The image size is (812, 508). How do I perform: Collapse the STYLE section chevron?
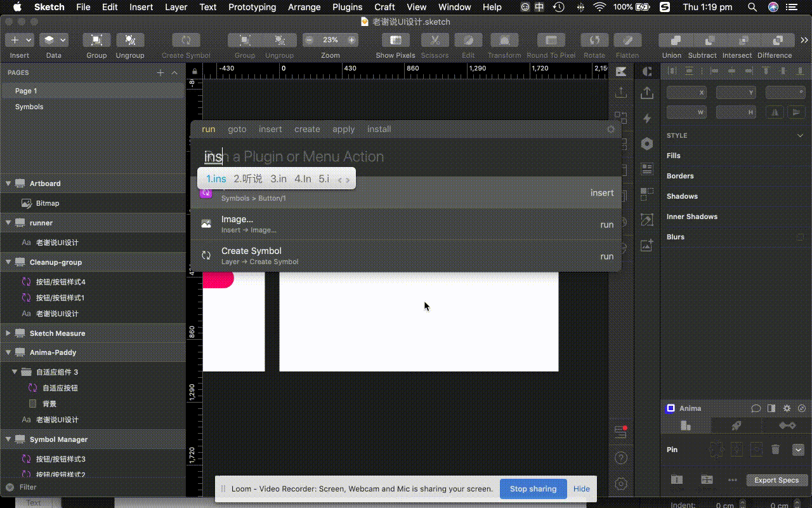[800, 135]
